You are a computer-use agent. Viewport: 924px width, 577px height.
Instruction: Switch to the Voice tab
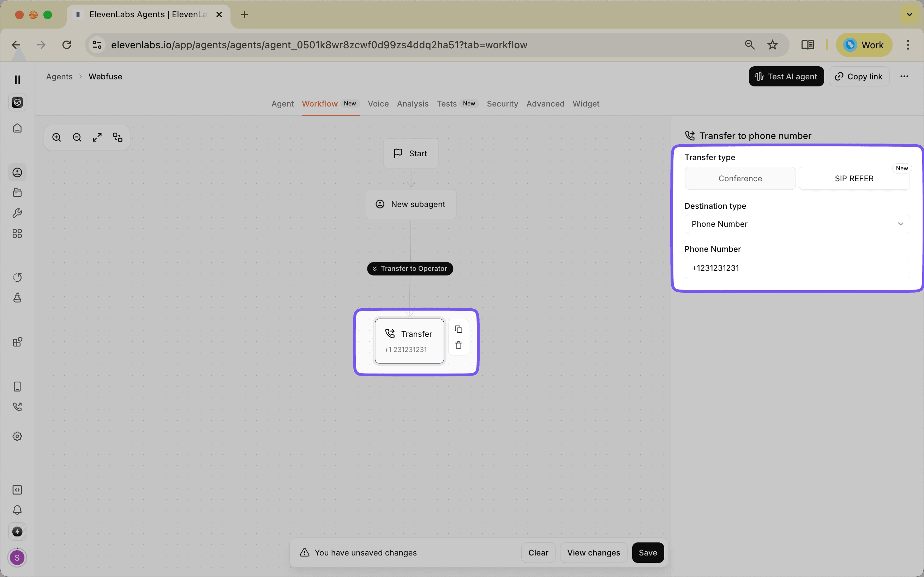pos(378,104)
